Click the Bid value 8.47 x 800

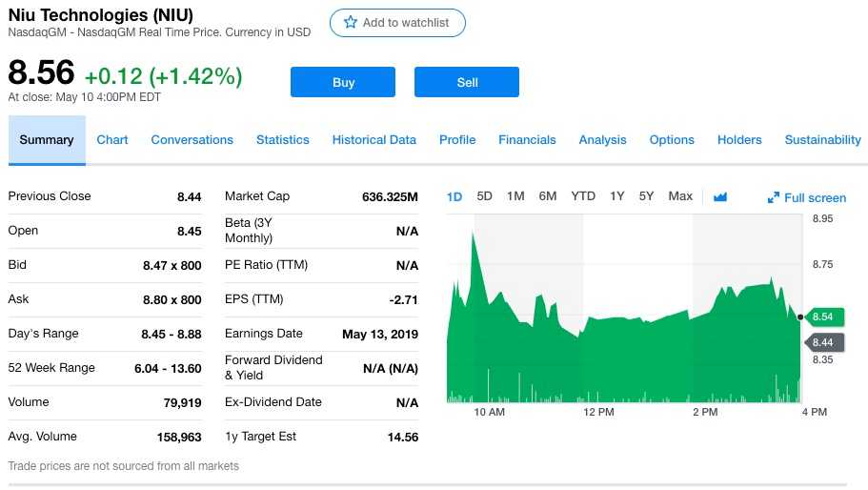172,266
